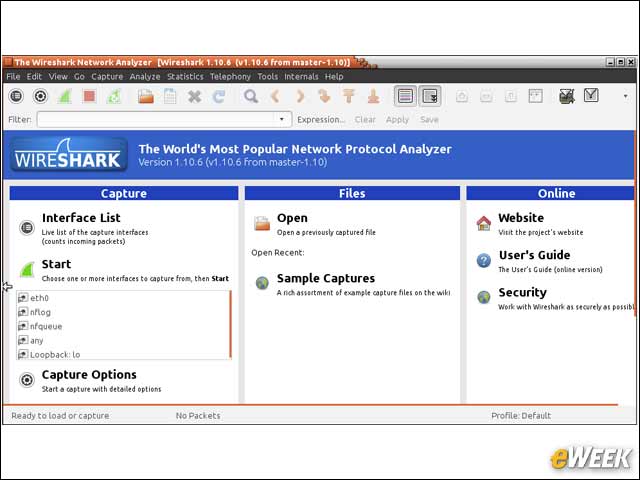Image resolution: width=640 pixels, height=480 pixels.
Task: Open the User's Guide help icon
Action: 484,260
